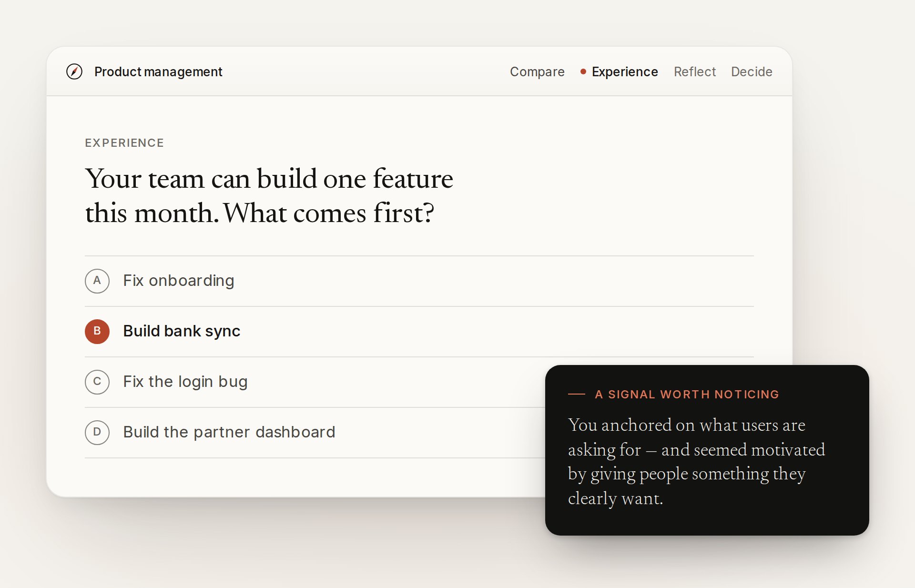The image size is (915, 588).
Task: Switch to the Reflect tab
Action: pyautogui.click(x=694, y=71)
